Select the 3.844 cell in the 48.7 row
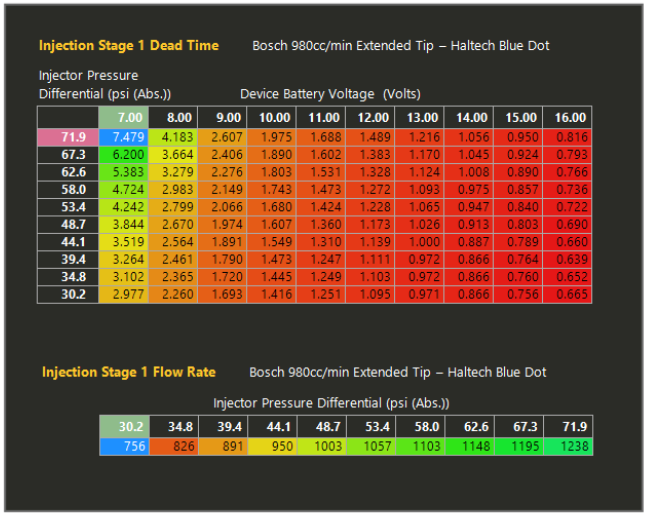 [124, 225]
